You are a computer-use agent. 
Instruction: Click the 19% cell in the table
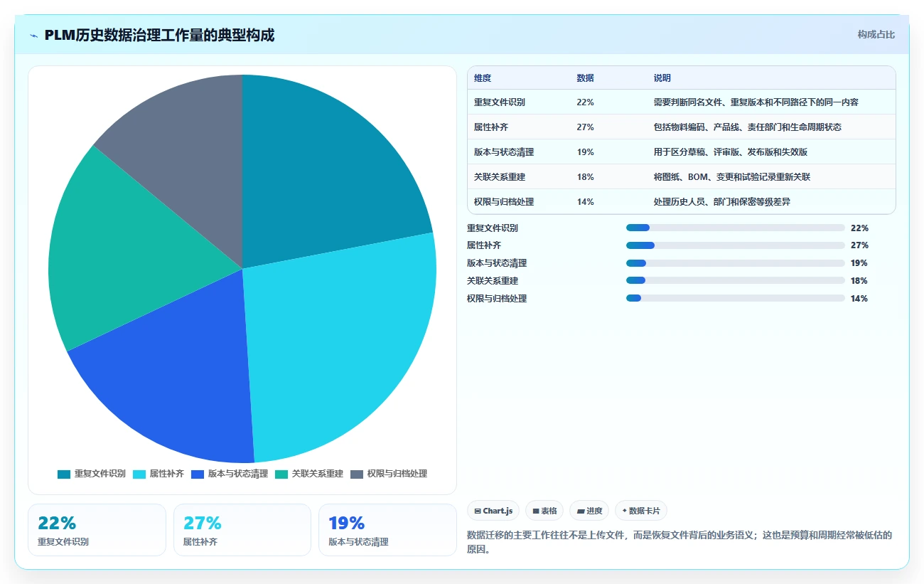pyautogui.click(x=585, y=152)
